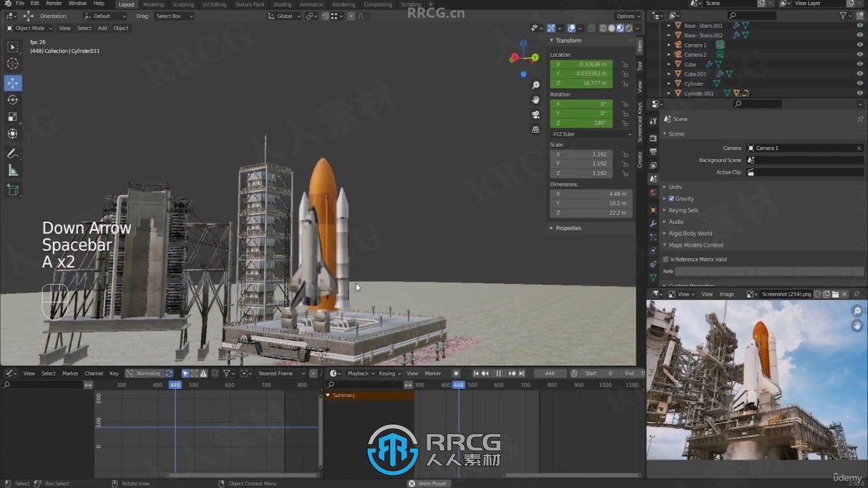Switch to the Sculpting workspace tab
868x488 pixels.
pyautogui.click(x=183, y=4)
